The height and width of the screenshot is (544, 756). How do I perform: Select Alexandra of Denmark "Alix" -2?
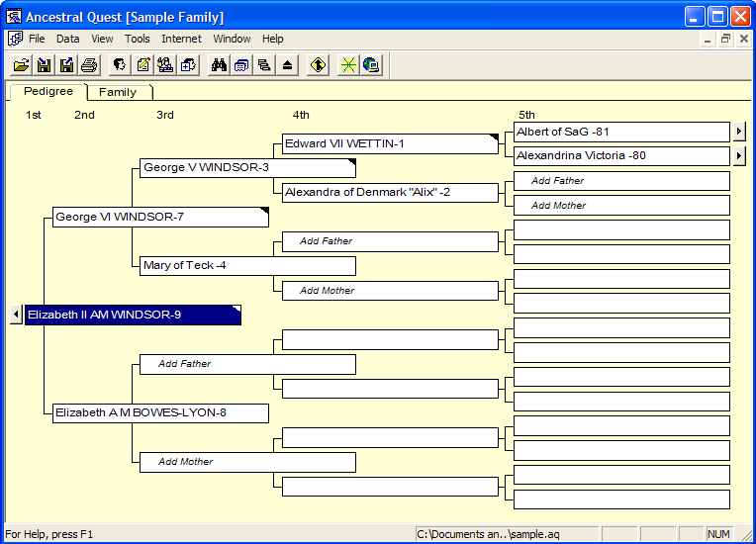tap(390, 192)
